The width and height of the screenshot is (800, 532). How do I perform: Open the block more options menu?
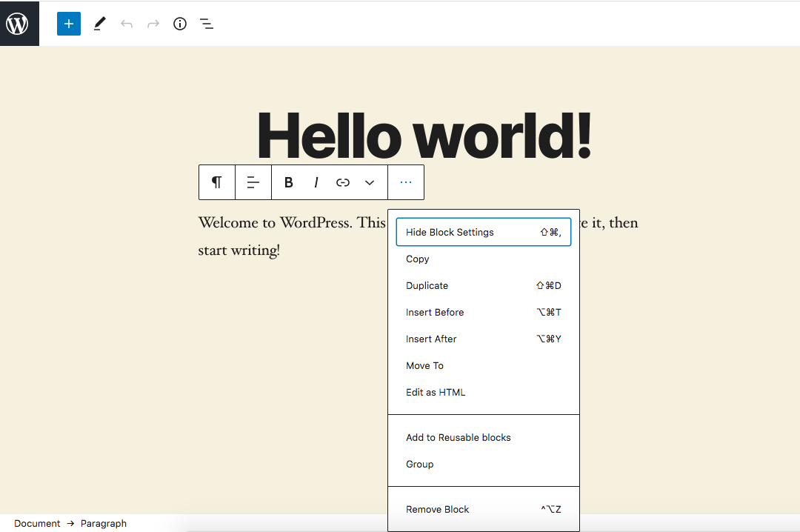pyautogui.click(x=406, y=182)
